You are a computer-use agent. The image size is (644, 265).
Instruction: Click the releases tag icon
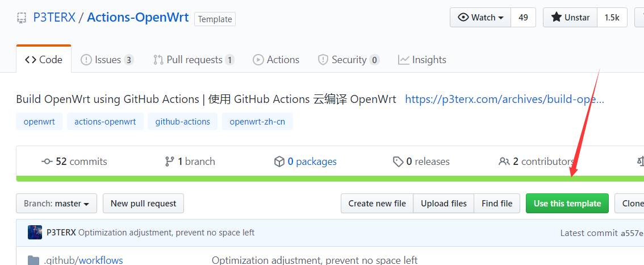click(x=398, y=162)
